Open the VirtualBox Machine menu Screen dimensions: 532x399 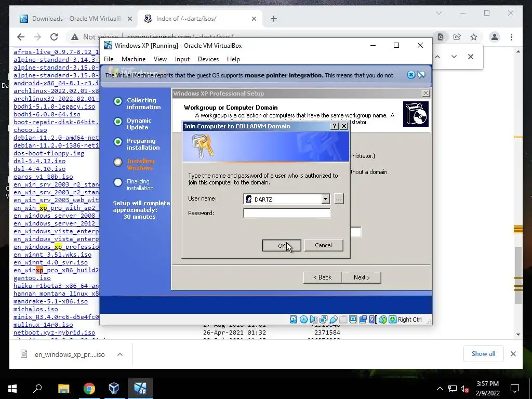click(x=134, y=59)
